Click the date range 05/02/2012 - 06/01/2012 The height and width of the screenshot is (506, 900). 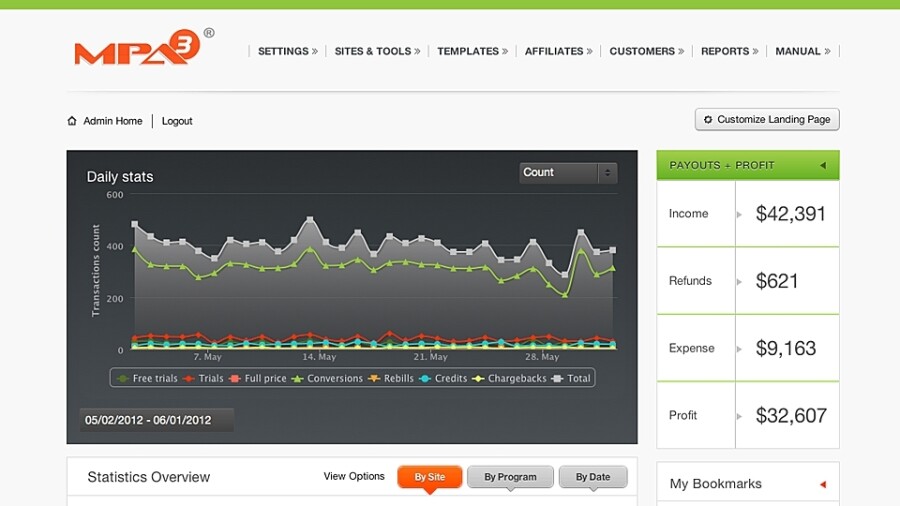tap(148, 420)
